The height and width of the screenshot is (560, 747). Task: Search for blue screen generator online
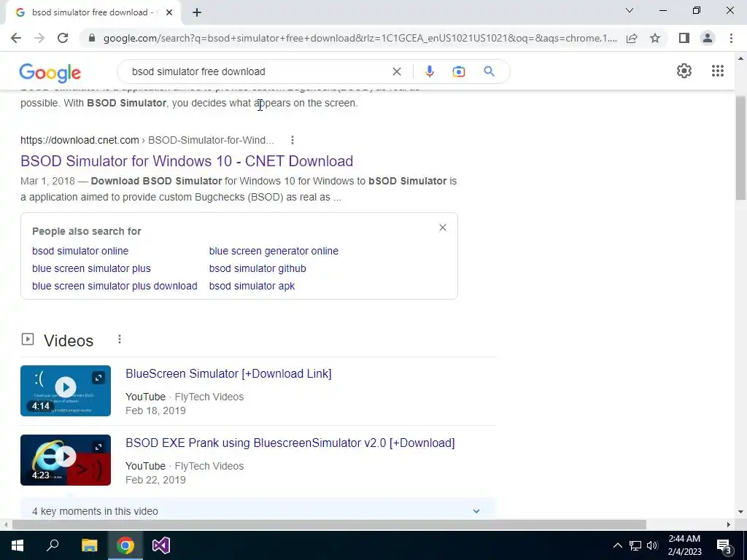[x=274, y=251]
